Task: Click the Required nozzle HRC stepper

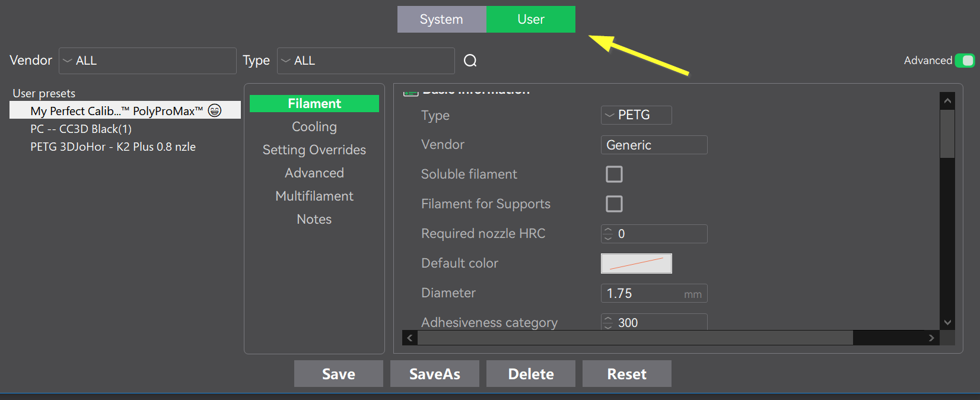Action: coord(607,234)
